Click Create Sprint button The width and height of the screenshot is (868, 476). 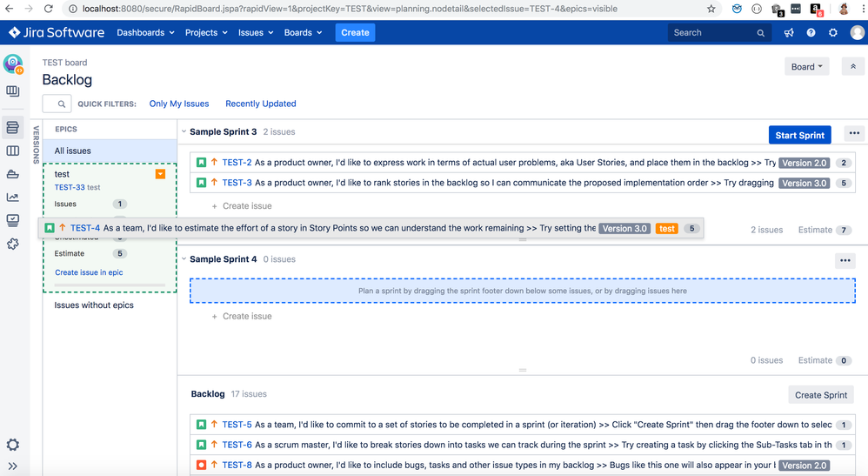point(821,395)
